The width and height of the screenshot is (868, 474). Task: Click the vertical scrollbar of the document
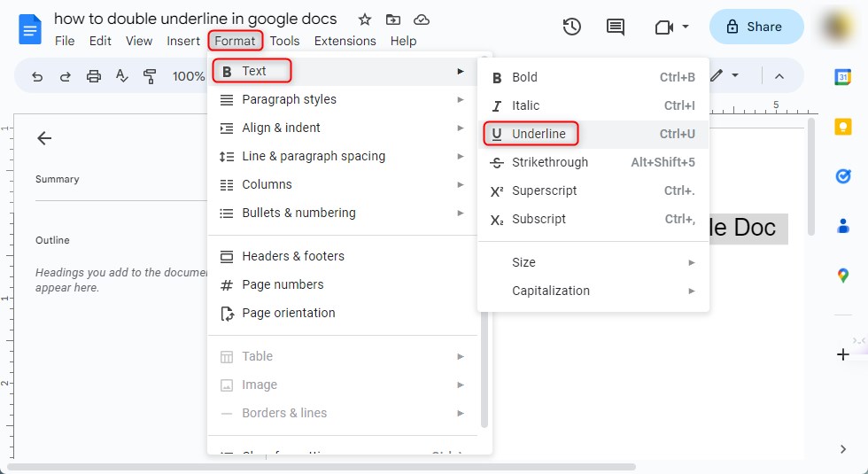tap(811, 177)
